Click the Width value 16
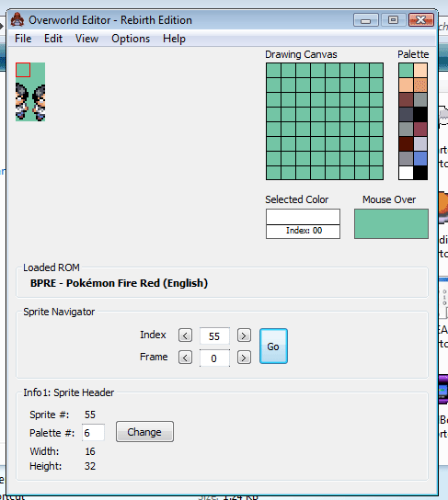Image resolution: width=448 pixels, height=500 pixels. coord(90,451)
